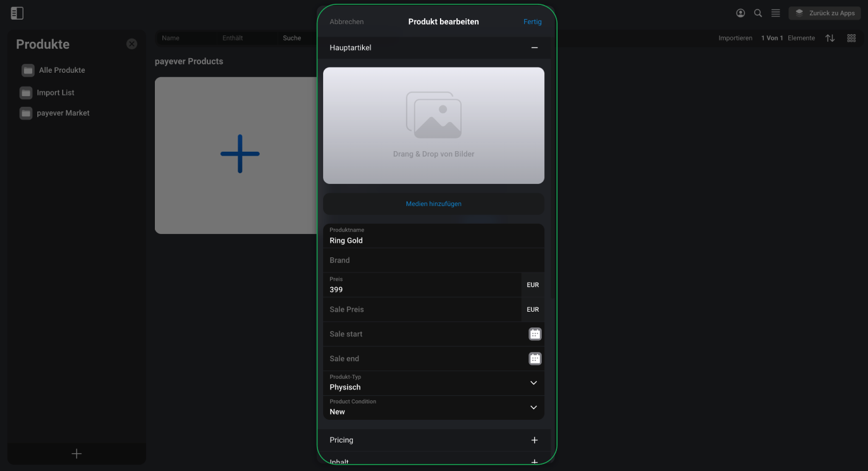
Task: Edit the Preis field 399
Action: tap(422, 285)
